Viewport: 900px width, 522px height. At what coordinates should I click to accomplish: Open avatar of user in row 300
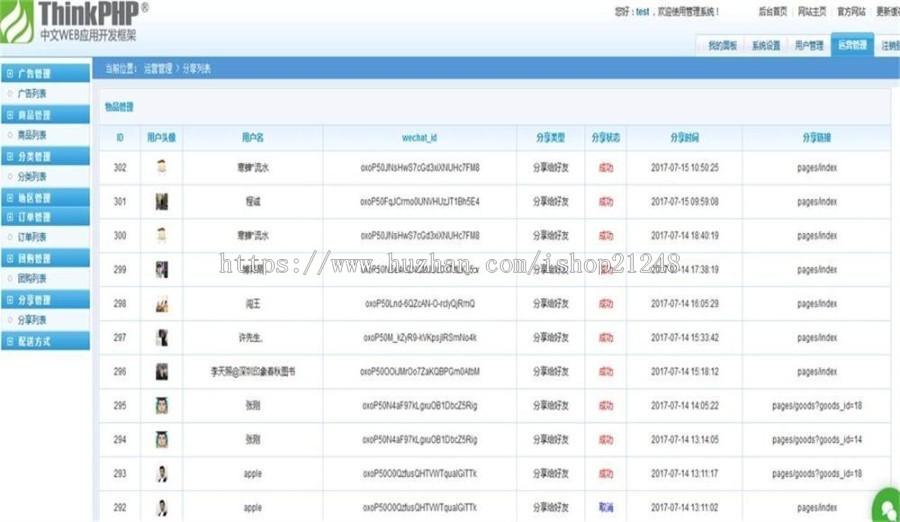162,235
